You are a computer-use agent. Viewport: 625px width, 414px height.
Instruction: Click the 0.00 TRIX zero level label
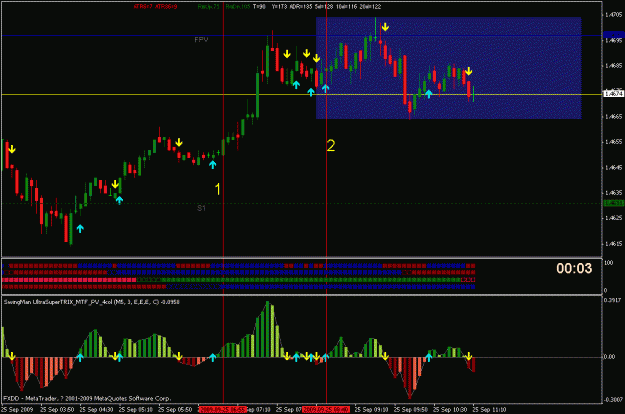(609, 357)
